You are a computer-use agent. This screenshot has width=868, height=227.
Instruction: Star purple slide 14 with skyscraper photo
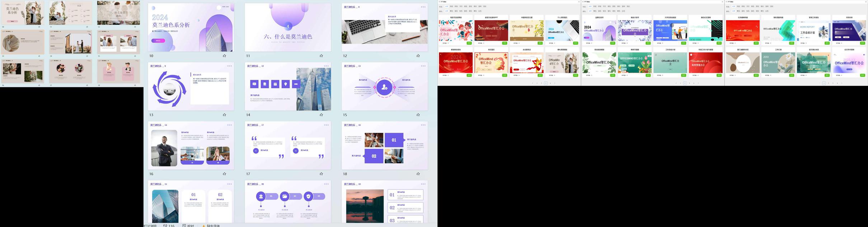pyautogui.click(x=321, y=115)
